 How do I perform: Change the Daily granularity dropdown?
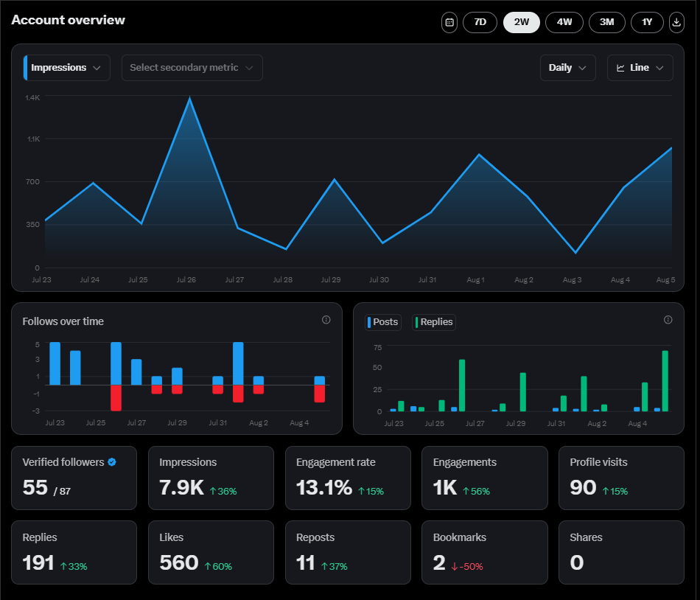(x=568, y=68)
